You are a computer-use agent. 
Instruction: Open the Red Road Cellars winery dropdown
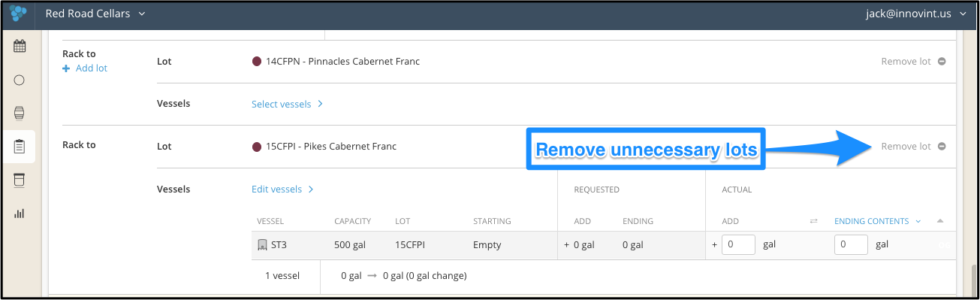(x=95, y=14)
